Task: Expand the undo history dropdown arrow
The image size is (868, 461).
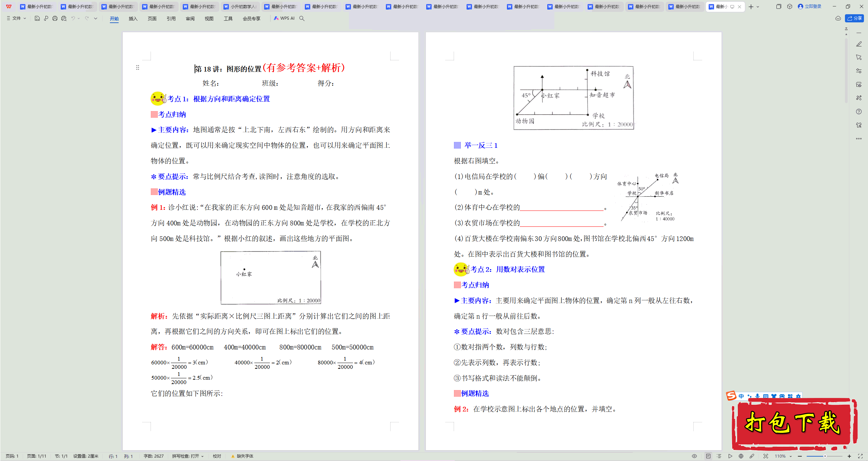Action: coord(79,18)
